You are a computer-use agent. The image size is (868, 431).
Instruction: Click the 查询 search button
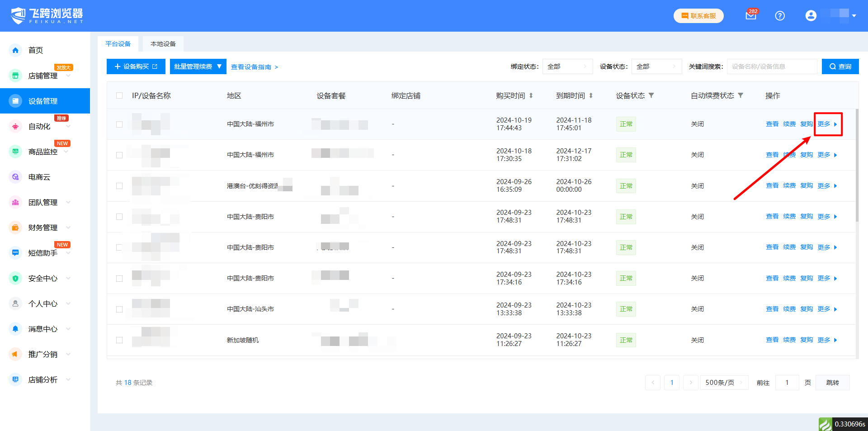[x=840, y=66]
